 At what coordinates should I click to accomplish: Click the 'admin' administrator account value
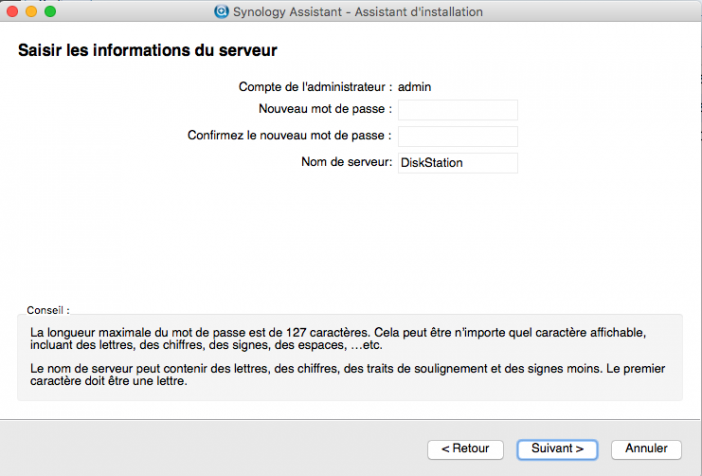click(x=415, y=86)
